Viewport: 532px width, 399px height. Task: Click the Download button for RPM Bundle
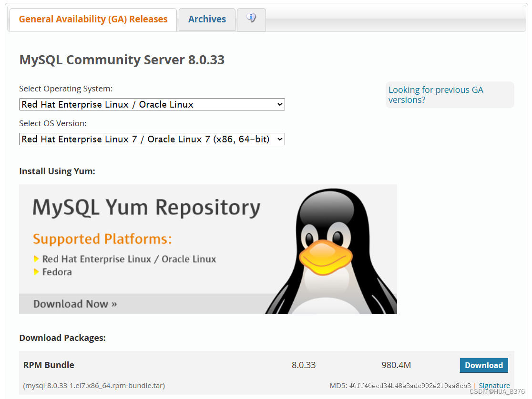coord(484,365)
